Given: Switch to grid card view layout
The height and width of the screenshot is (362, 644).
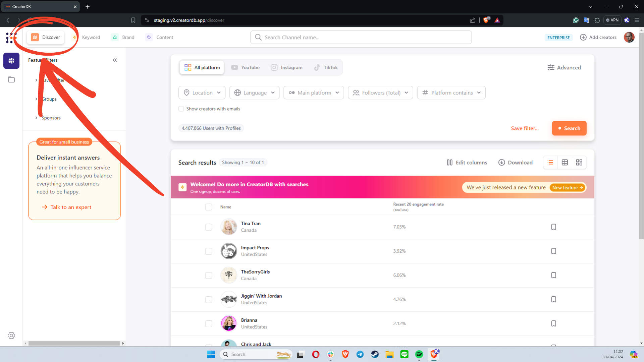Looking at the screenshot, I should point(579,163).
